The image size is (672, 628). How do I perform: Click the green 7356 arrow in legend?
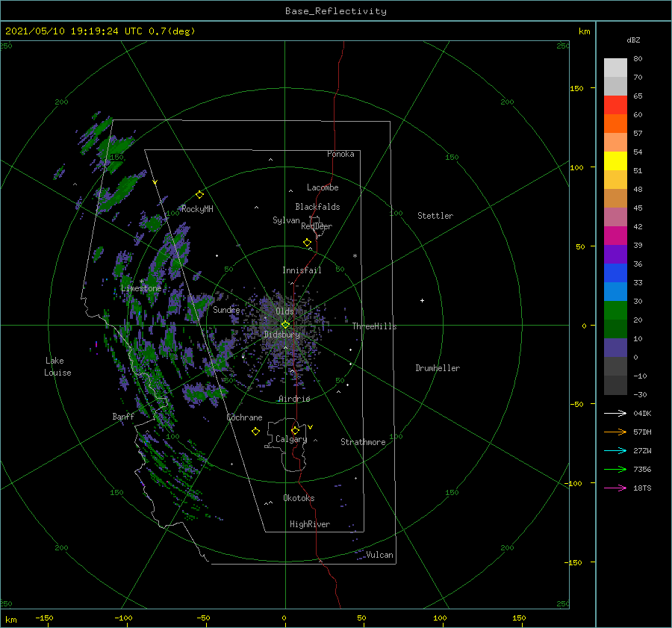[x=615, y=470]
